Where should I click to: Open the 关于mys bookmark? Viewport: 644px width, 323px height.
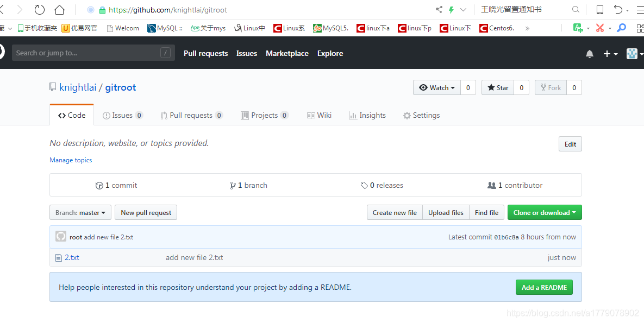coord(208,28)
